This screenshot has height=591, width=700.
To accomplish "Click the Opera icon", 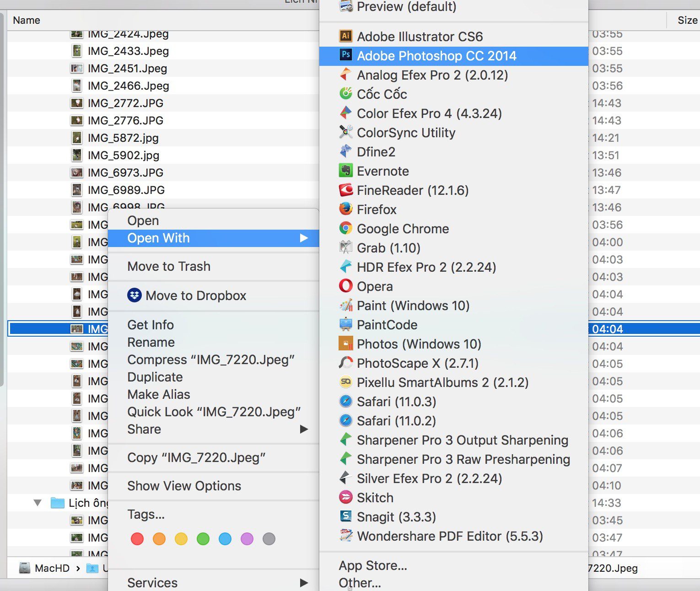I will click(345, 285).
